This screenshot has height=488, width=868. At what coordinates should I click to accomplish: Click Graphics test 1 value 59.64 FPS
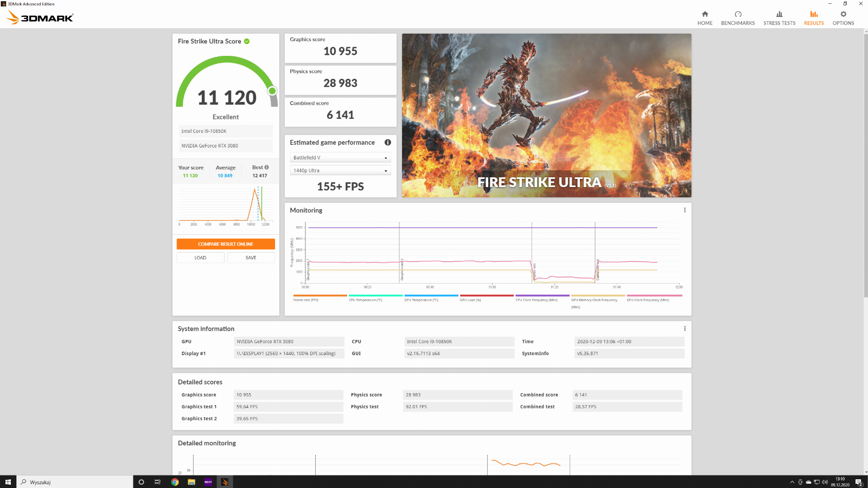(x=289, y=407)
